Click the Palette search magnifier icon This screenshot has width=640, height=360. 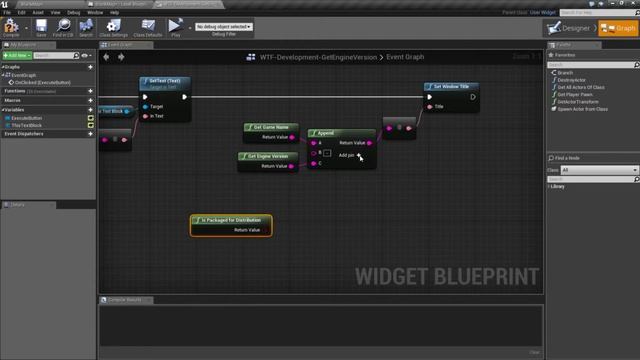coord(636,65)
